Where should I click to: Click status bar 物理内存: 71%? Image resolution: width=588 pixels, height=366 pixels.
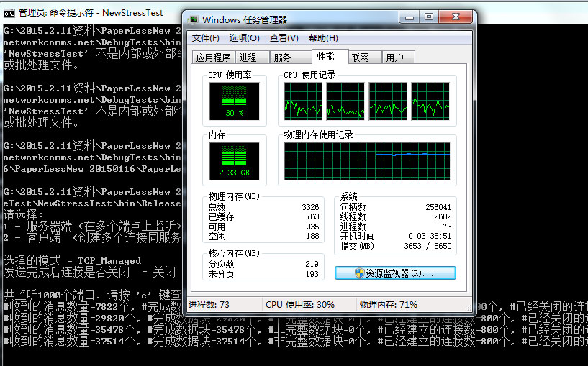(389, 305)
